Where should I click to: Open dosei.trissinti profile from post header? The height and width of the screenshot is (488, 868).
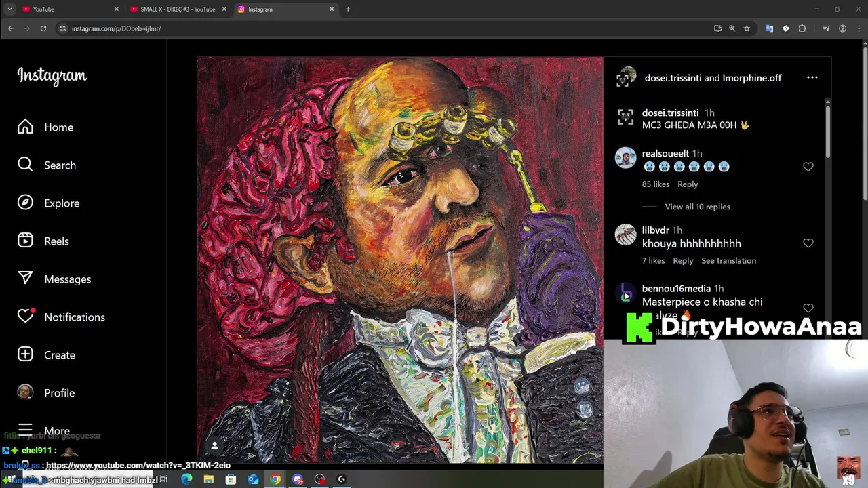pyautogui.click(x=673, y=78)
